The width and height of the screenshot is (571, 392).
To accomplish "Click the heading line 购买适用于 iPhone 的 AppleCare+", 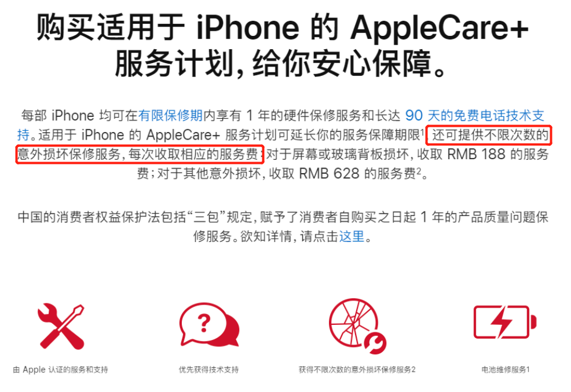I will (x=283, y=27).
